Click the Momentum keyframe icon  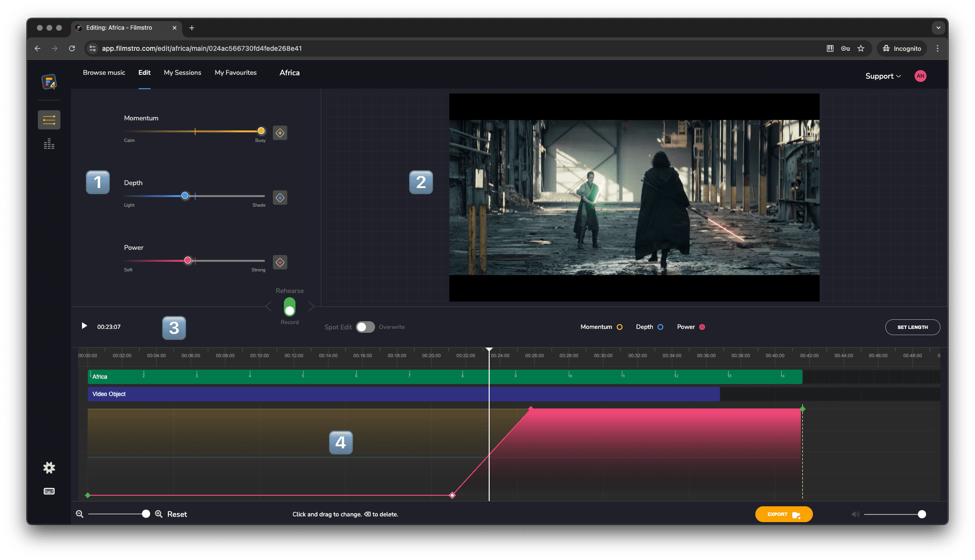pyautogui.click(x=280, y=133)
